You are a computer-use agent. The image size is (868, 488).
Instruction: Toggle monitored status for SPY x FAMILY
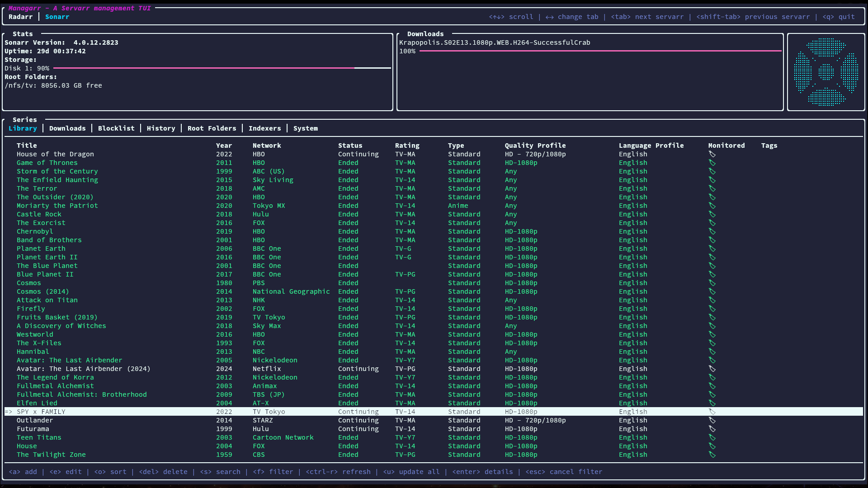pos(712,412)
